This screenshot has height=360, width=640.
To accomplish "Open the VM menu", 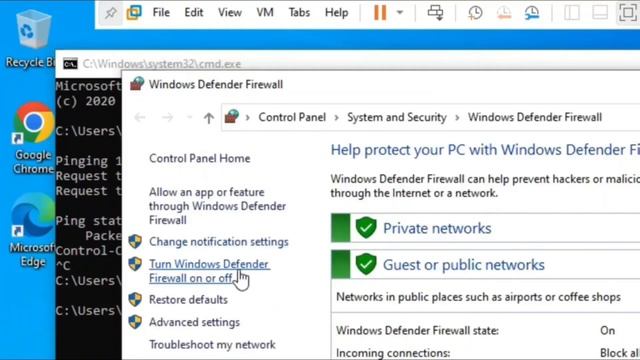I will coord(265,13).
